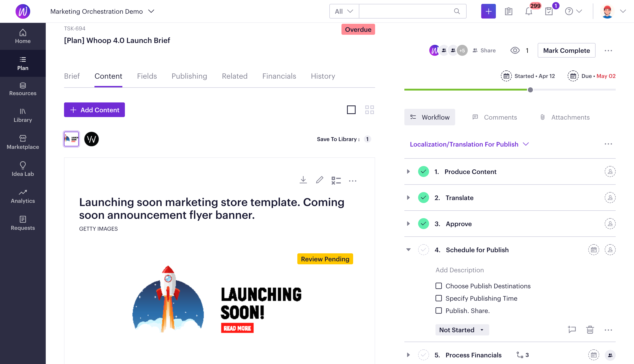
Task: Click the notifications bell icon
Action: click(x=529, y=11)
